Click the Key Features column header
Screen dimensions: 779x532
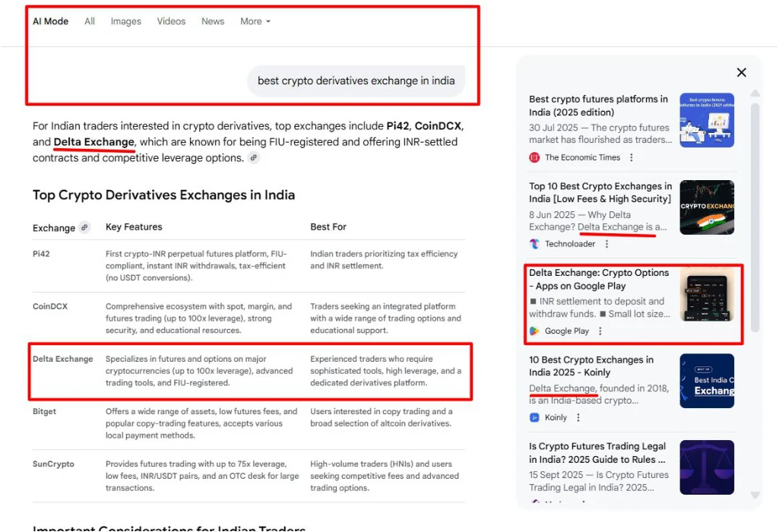(134, 227)
